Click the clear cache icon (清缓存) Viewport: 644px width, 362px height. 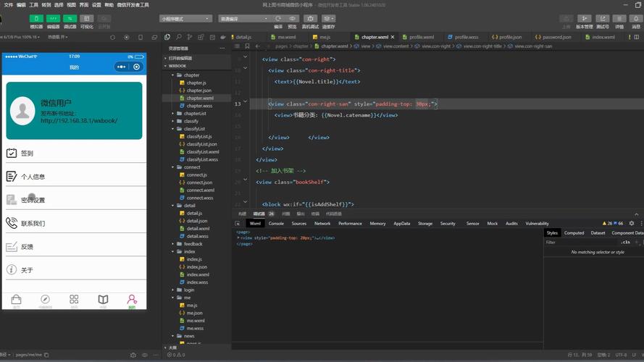click(328, 19)
